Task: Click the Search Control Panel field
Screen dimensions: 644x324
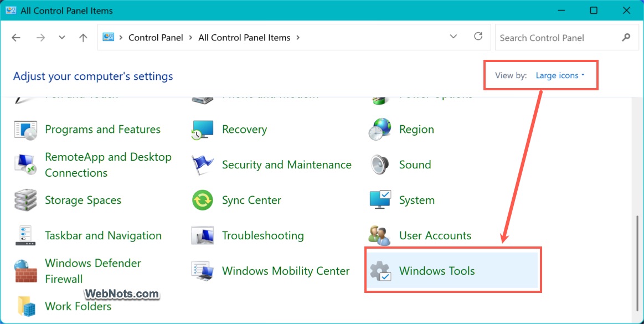Action: 566,37
